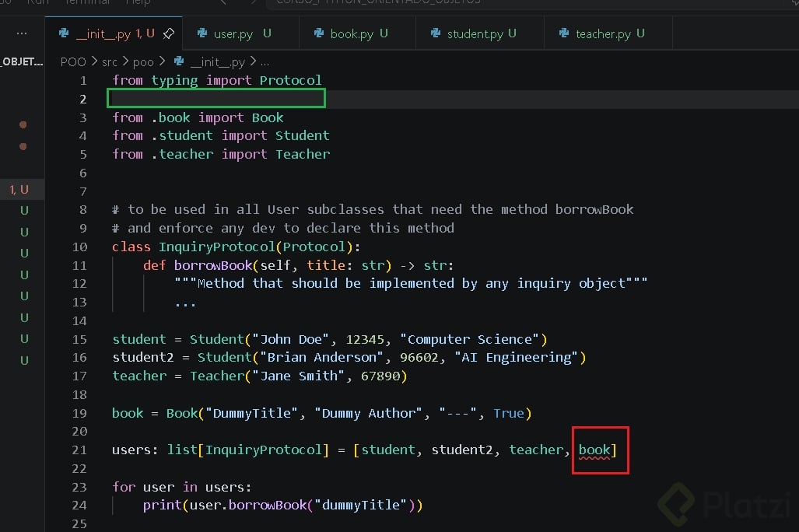This screenshot has width=799, height=532.
Task: Click the number 67890 on line 17
Action: [380, 376]
